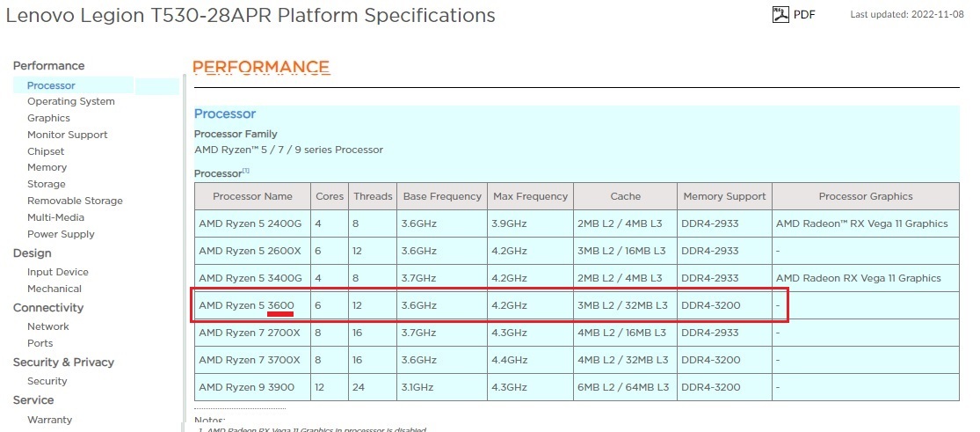Viewport: 980px width, 432px height.
Task: Select Processor in the sidebar
Action: pyautogui.click(x=51, y=85)
